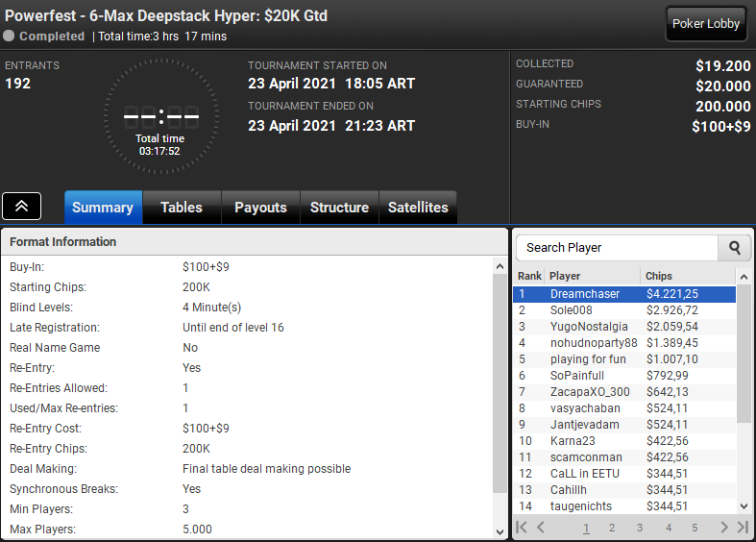Select player Dreamchaser row
This screenshot has height=542, width=756.
(624, 294)
